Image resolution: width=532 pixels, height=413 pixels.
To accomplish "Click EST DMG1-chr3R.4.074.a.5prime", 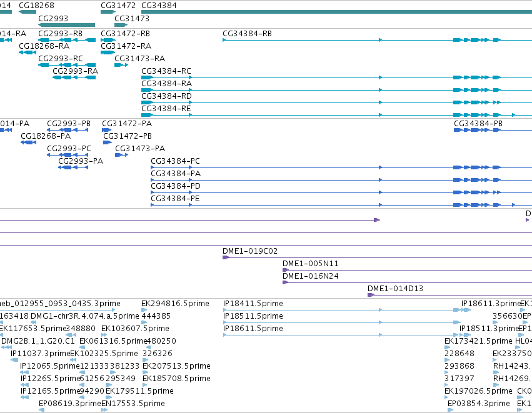I will (85, 316).
